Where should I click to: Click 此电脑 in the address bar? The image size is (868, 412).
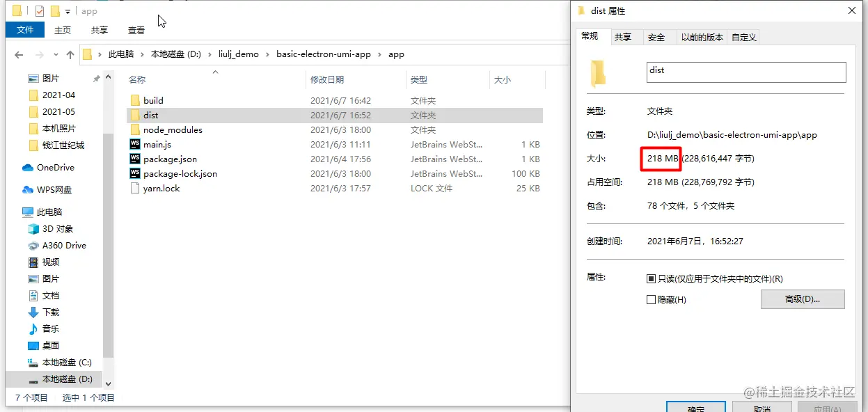coord(120,54)
